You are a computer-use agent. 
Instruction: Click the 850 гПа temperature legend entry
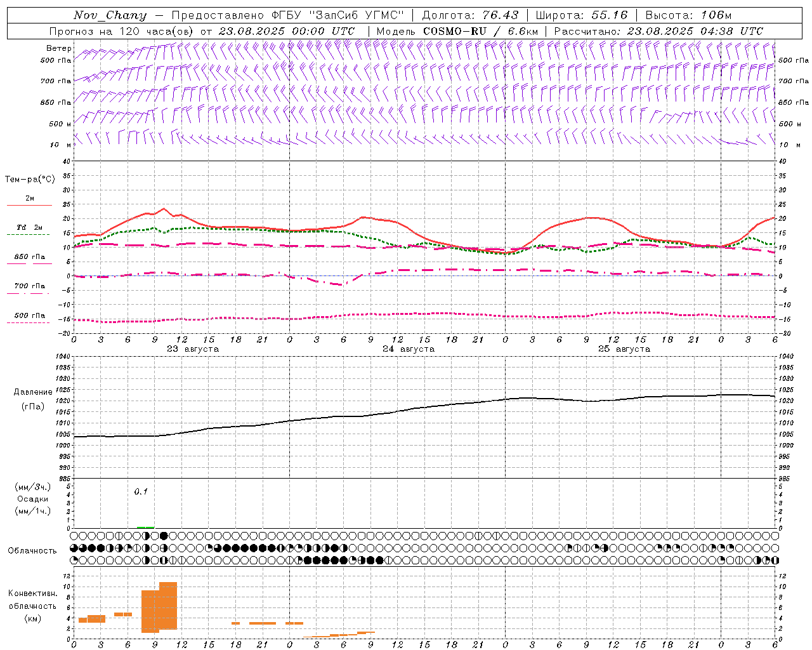pos(29,257)
